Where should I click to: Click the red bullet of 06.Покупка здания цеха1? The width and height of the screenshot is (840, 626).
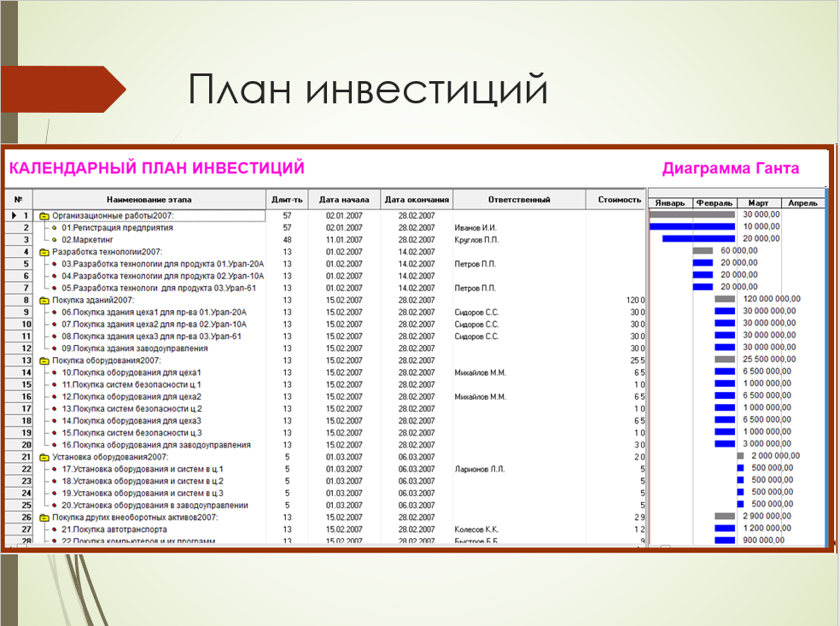[55, 312]
